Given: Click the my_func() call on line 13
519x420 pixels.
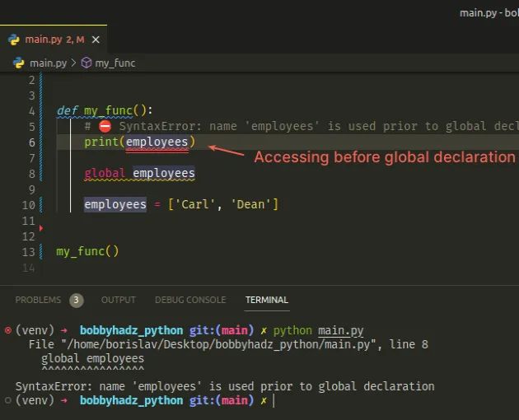Looking at the screenshot, I should [x=87, y=251].
